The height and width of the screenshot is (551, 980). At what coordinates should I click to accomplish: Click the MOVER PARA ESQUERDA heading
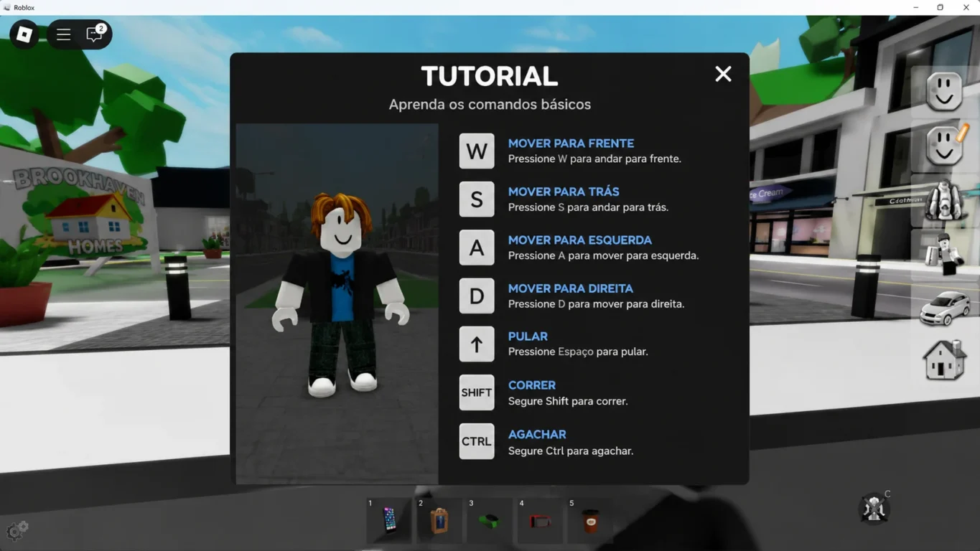tap(580, 240)
